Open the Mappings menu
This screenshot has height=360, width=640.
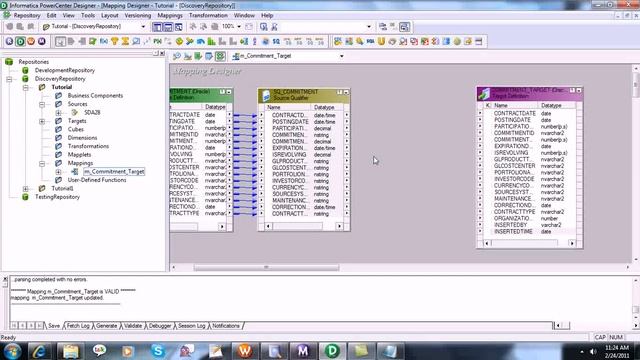click(x=170, y=16)
